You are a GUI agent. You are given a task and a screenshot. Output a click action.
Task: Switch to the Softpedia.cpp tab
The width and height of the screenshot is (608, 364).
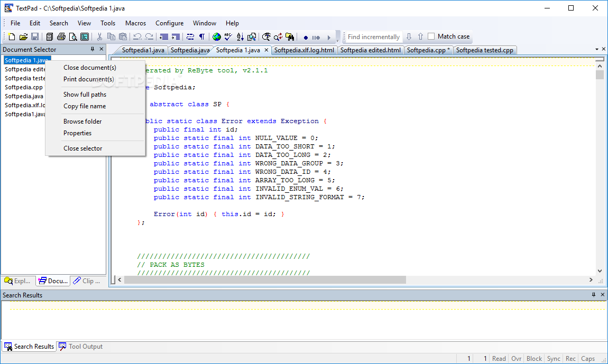coord(428,50)
